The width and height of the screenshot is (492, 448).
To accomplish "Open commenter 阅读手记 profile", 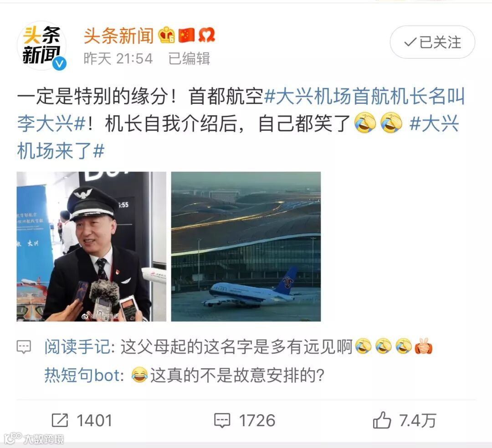I will (77, 347).
